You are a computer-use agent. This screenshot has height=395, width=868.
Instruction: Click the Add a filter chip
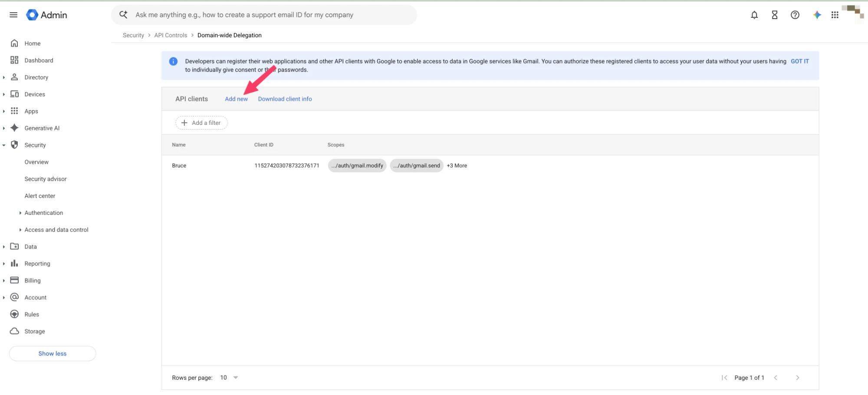pos(201,123)
